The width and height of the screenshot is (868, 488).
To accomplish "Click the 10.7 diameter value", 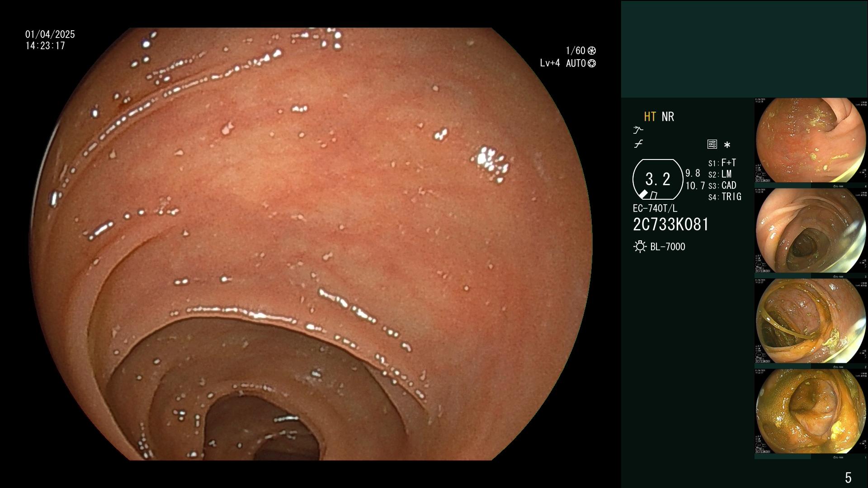I will [695, 186].
